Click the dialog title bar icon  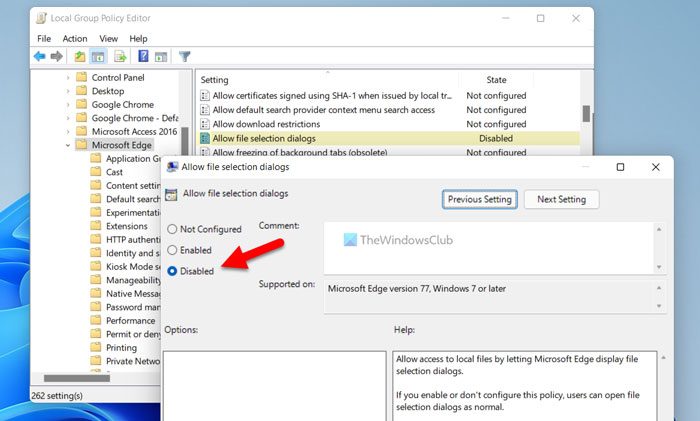172,167
